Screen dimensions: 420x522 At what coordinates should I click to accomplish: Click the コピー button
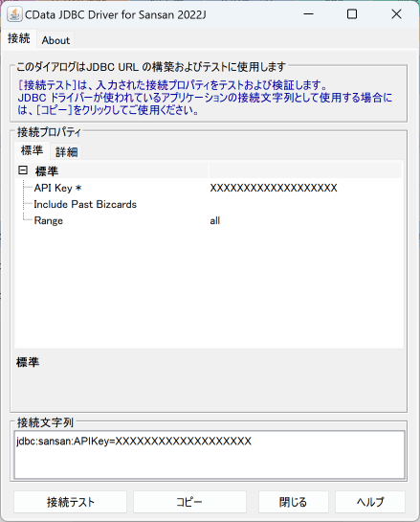click(x=189, y=502)
